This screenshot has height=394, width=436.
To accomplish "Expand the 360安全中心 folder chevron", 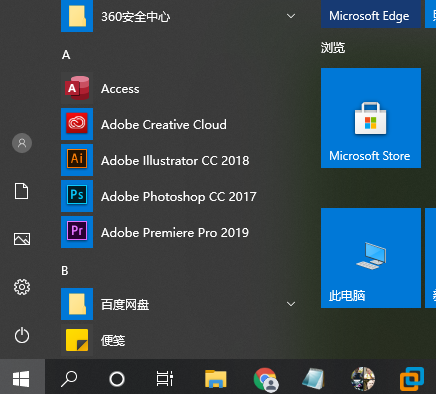I will point(291,16).
